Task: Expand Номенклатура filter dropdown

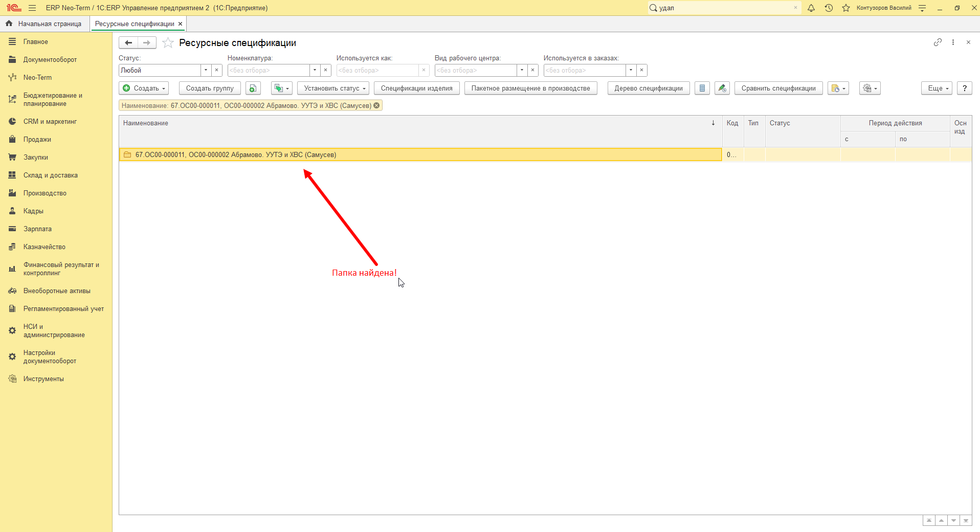Action: (x=315, y=70)
